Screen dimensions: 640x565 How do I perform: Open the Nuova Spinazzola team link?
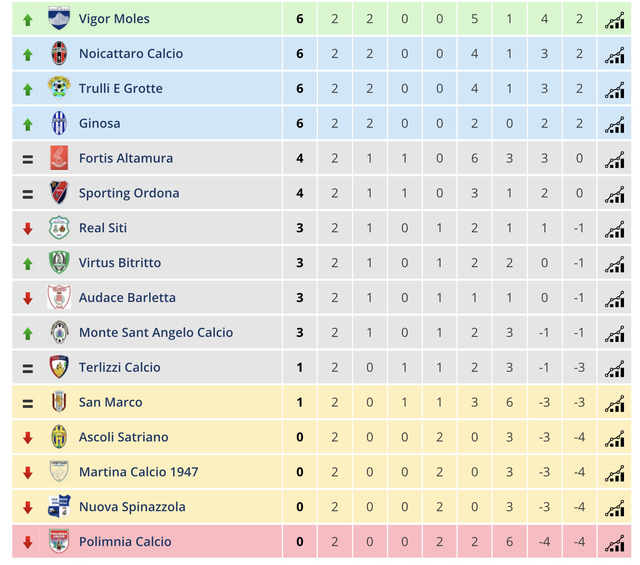click(x=132, y=507)
